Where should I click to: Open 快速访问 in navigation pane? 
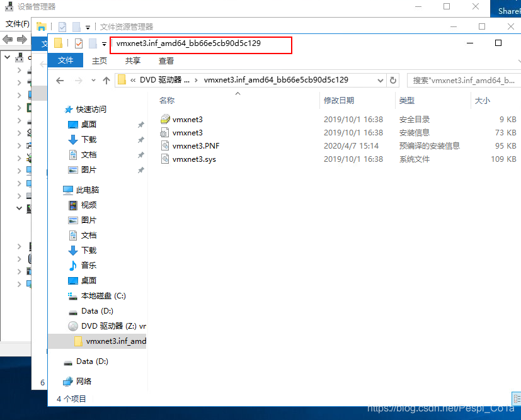click(91, 109)
